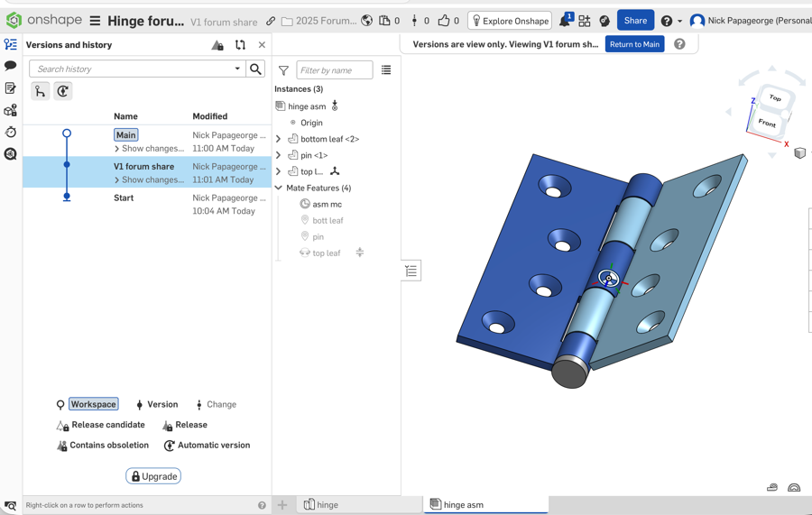Click the Share button

tap(635, 21)
